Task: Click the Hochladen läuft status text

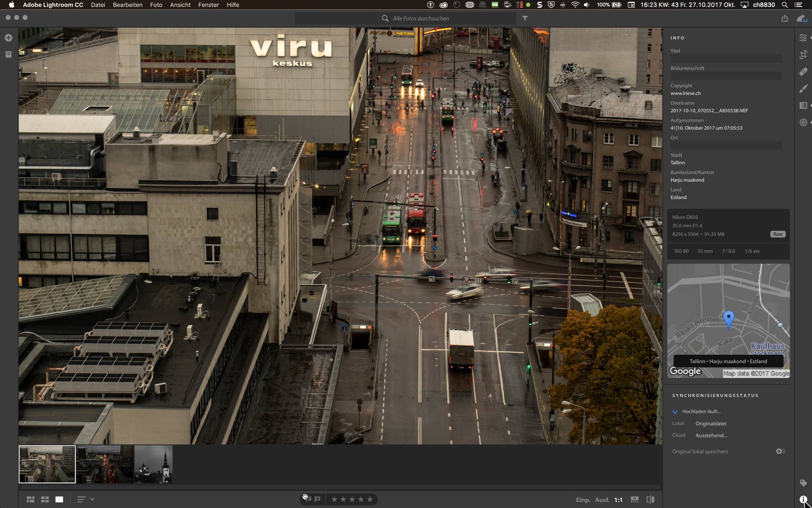Action: [701, 411]
